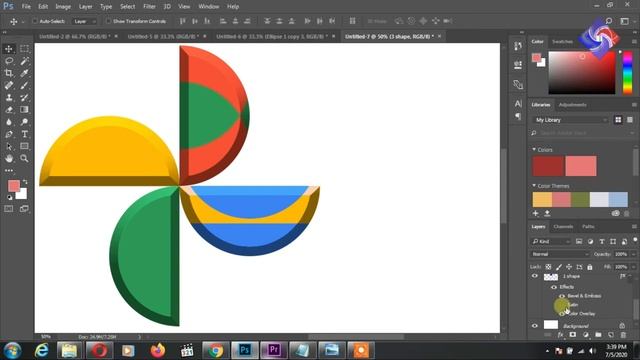
Task: Delete layer with the trash icon
Action: pyautogui.click(x=623, y=335)
